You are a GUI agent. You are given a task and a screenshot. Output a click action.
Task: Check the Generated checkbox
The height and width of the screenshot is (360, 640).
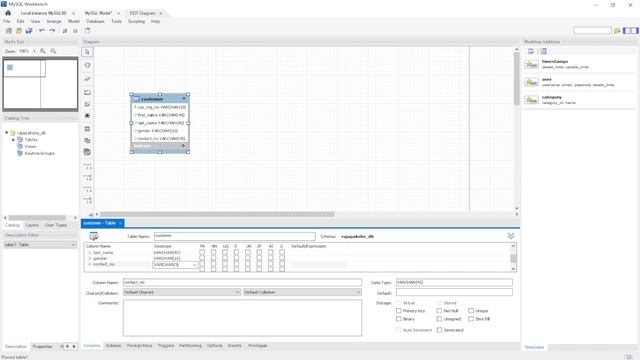pos(439,330)
